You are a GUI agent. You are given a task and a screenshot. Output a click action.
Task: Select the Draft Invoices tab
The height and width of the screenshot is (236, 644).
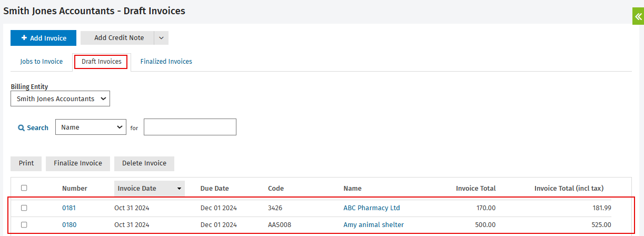pos(102,62)
